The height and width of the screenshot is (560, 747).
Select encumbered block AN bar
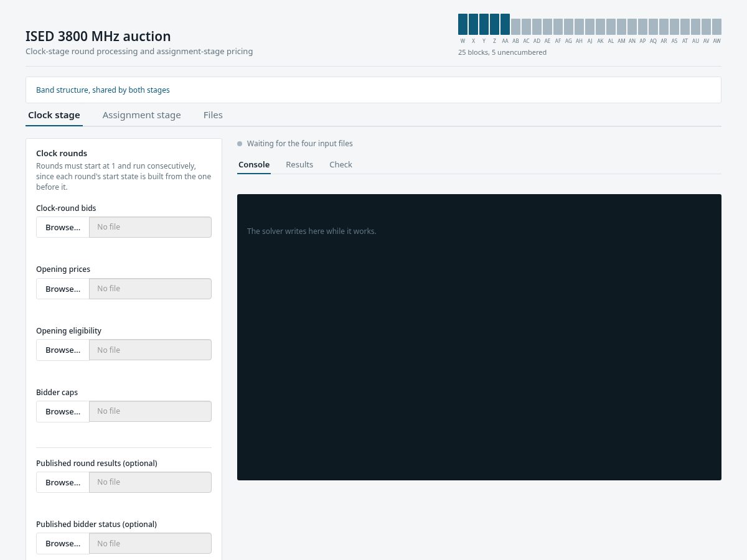tap(632, 27)
